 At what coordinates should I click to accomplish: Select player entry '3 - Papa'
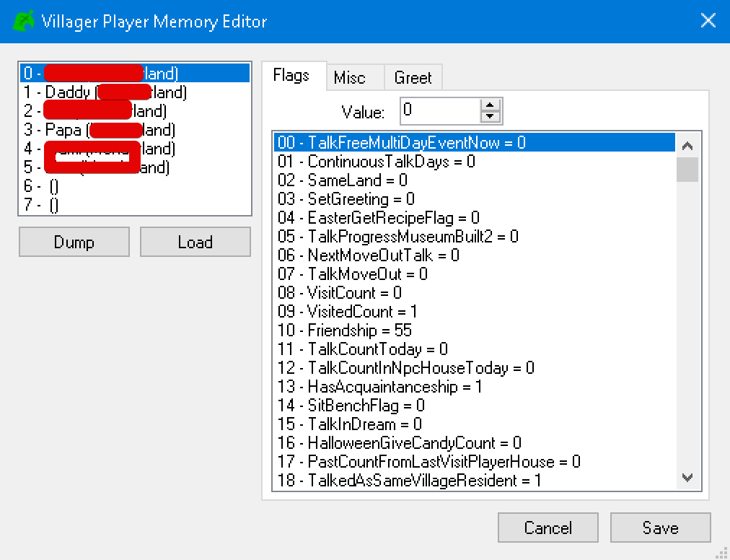[x=108, y=130]
